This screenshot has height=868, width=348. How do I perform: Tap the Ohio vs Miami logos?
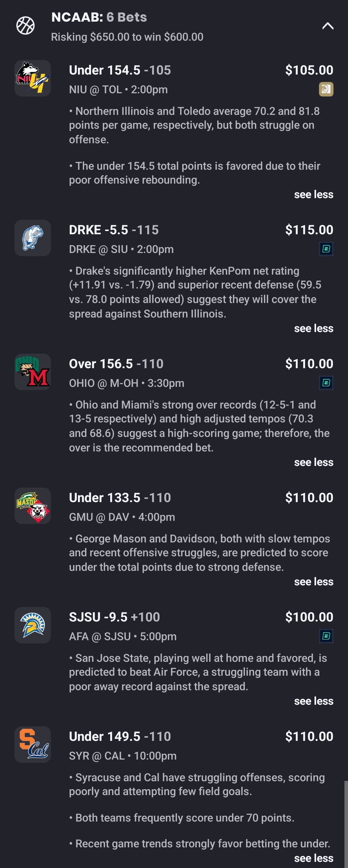pyautogui.click(x=33, y=372)
